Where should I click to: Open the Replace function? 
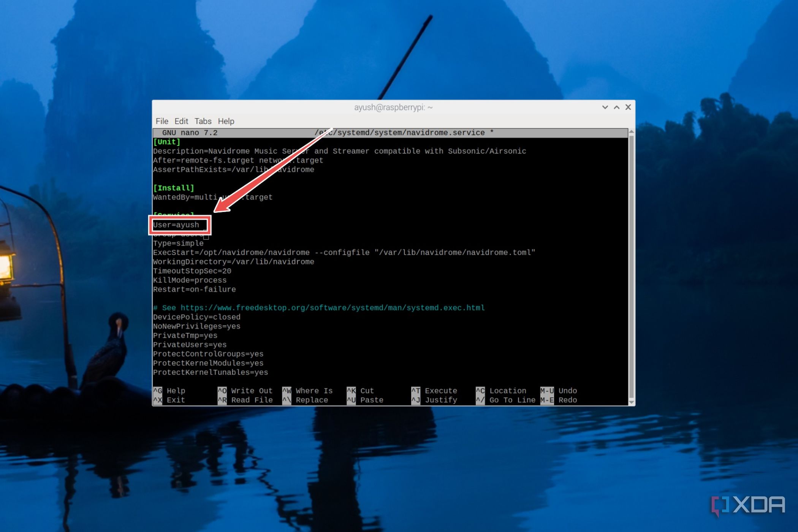point(312,400)
